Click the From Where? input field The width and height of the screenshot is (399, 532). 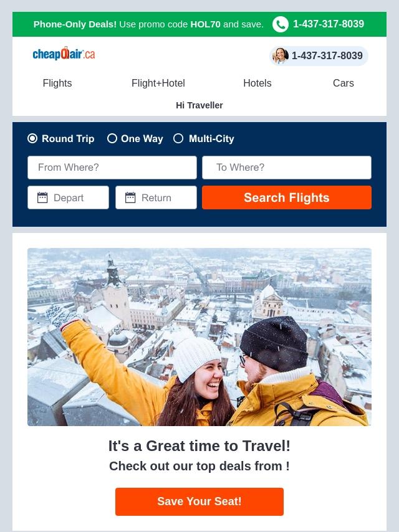[x=112, y=168]
